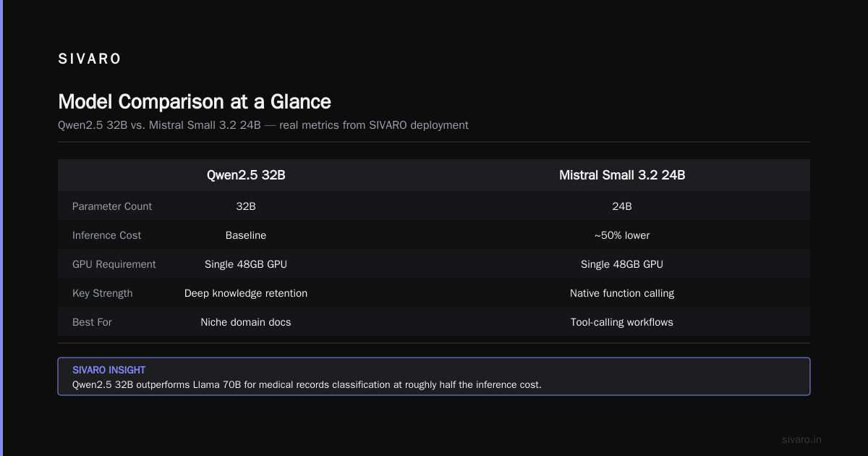Click the 'Baseline' inference cost cell
Viewport: 868px width, 456px height.
click(246, 235)
